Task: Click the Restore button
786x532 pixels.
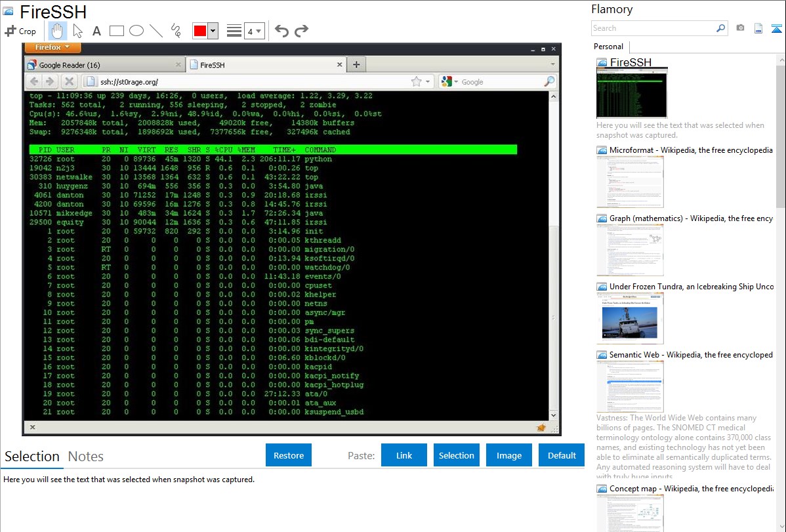Action: 289,455
